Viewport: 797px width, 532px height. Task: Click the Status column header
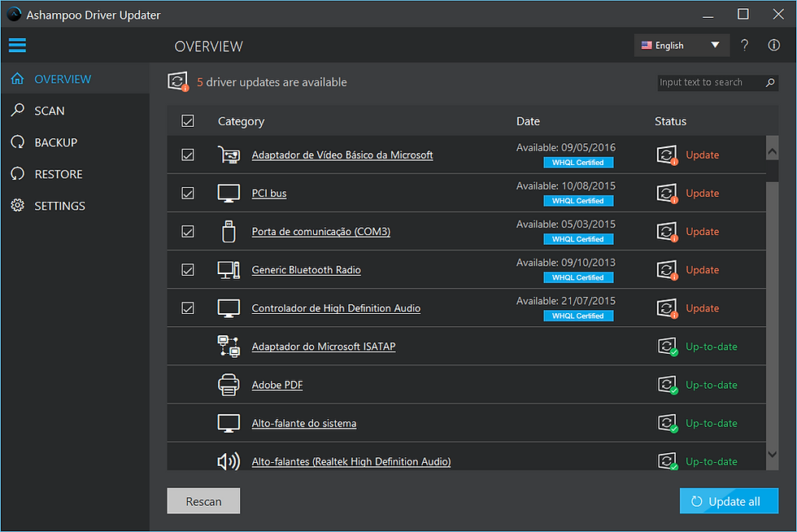click(x=670, y=121)
